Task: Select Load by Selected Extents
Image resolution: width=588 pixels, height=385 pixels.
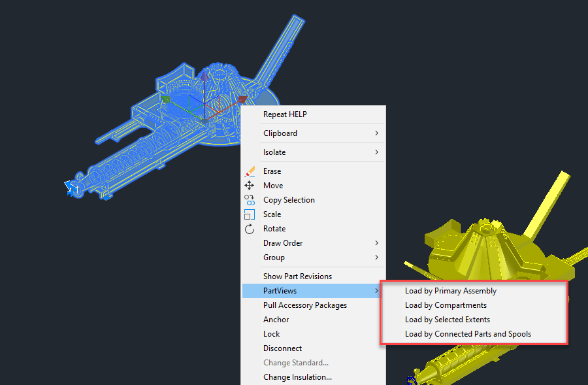Action: pyautogui.click(x=474, y=320)
